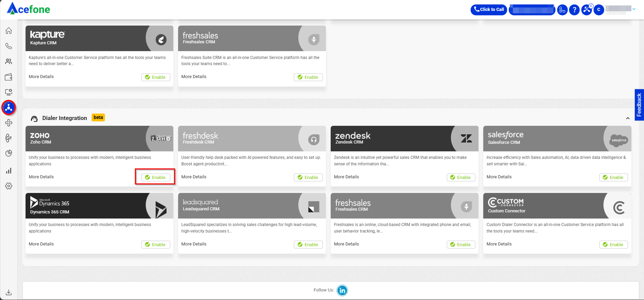644x300 pixels.
Task: Enable Salesforce CRM integration
Action: [x=613, y=177]
